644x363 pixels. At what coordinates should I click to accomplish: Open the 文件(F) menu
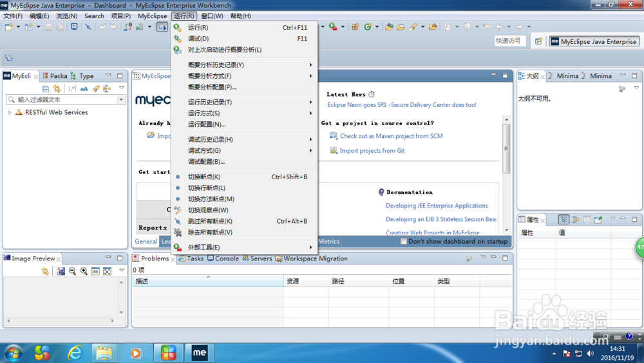(x=13, y=16)
